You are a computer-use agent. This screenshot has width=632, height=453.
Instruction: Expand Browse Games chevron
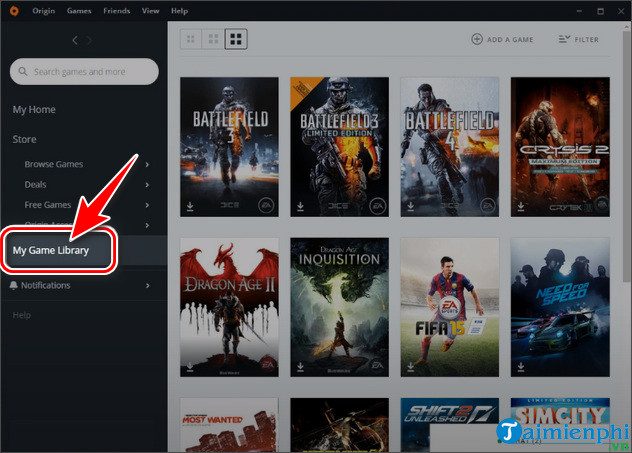[147, 164]
